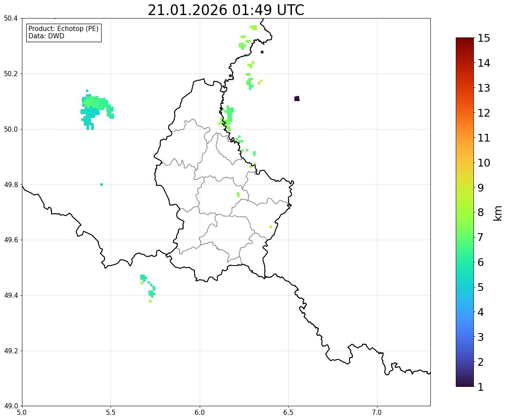Click the 'Product: Echotop (PE)' label
The width and height of the screenshot is (507, 420).
point(63,28)
